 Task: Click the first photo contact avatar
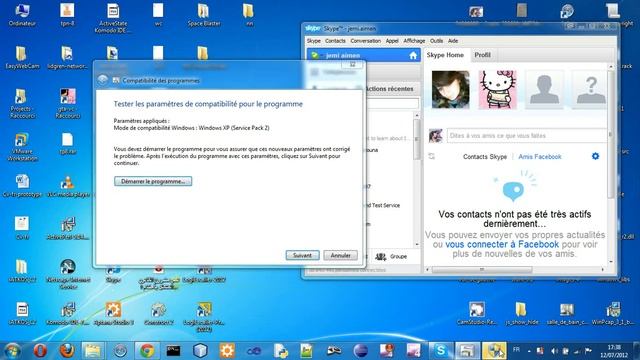(451, 89)
